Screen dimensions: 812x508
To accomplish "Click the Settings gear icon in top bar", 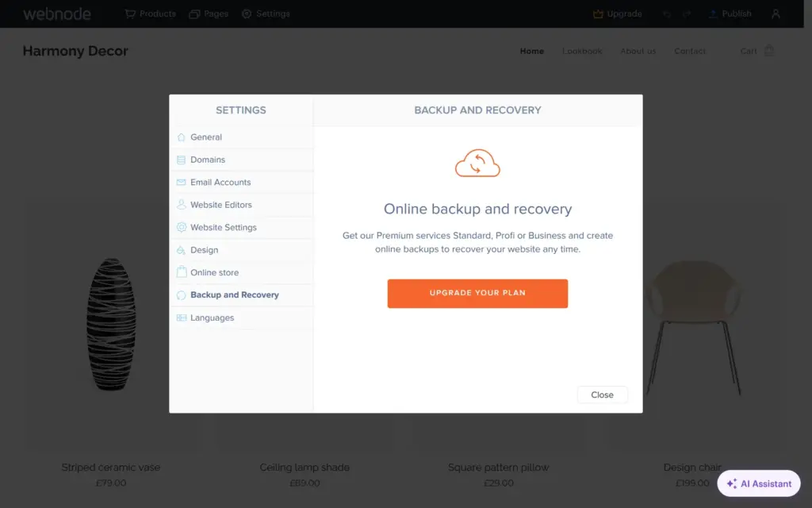I will pos(247,14).
